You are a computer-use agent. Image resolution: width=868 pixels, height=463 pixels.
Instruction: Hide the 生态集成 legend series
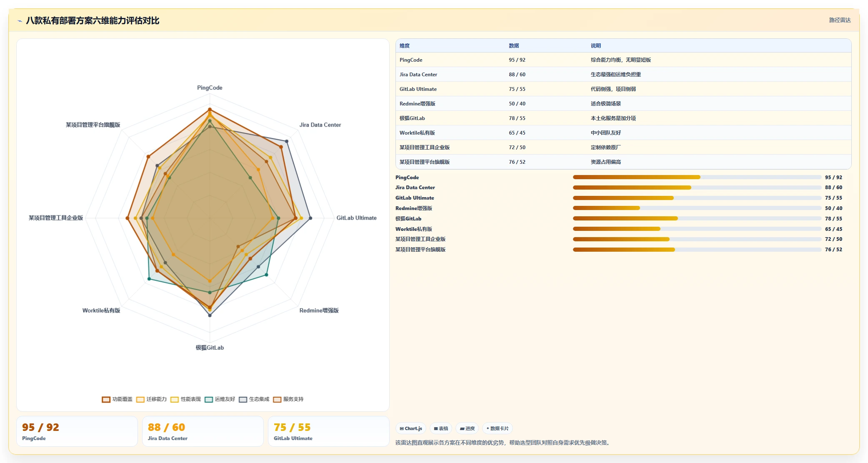254,399
